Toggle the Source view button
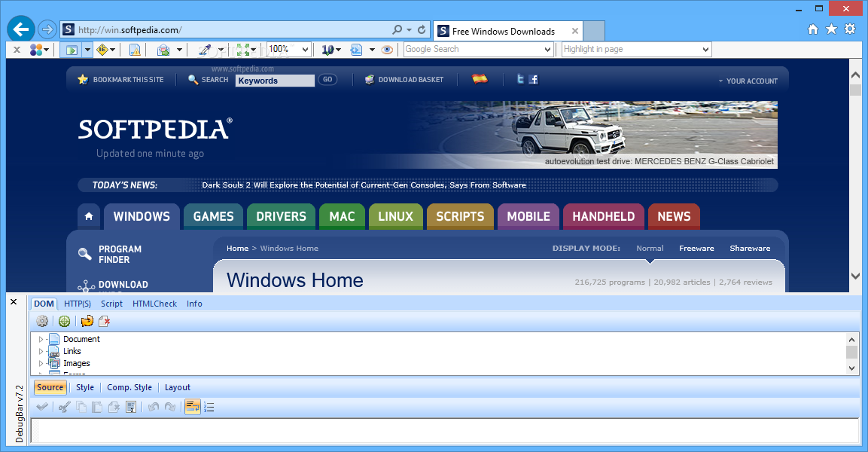The image size is (868, 452). (x=50, y=387)
